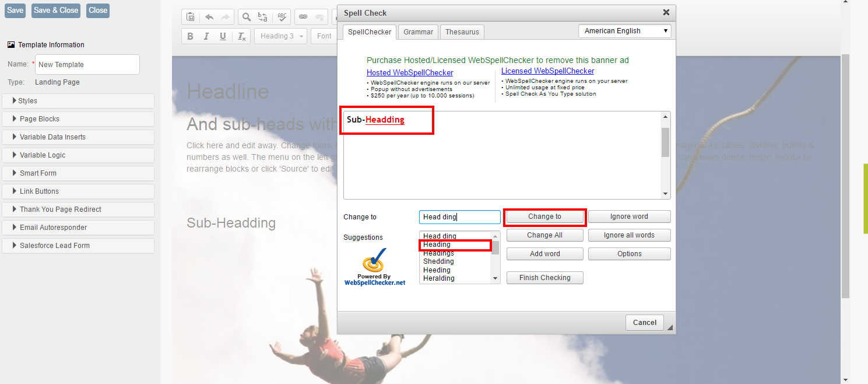Click the Template Information picture icon

click(x=11, y=44)
